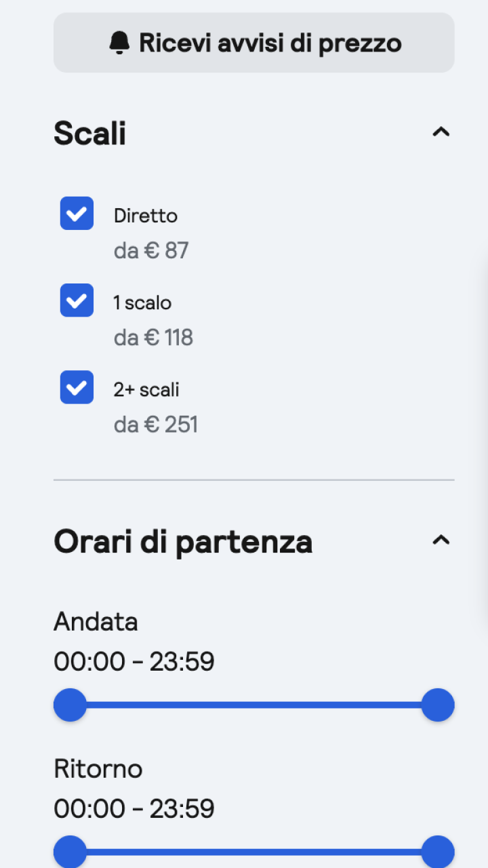Click the "da € 87" direct flight price
Screen dimensions: 488x868
(x=151, y=251)
